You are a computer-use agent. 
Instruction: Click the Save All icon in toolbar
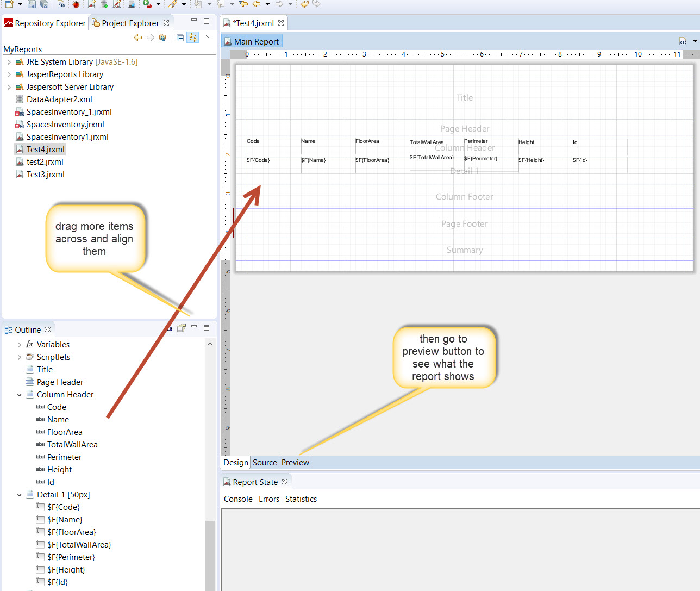45,4
